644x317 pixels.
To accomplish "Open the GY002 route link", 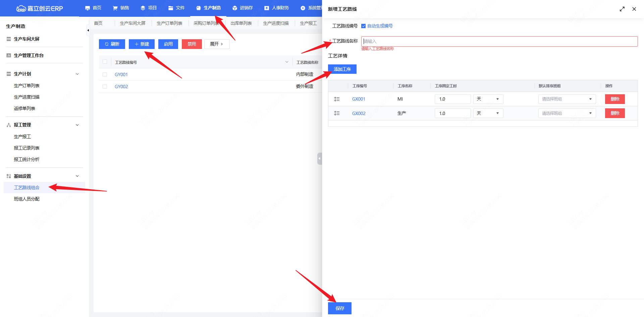I will [x=121, y=87].
